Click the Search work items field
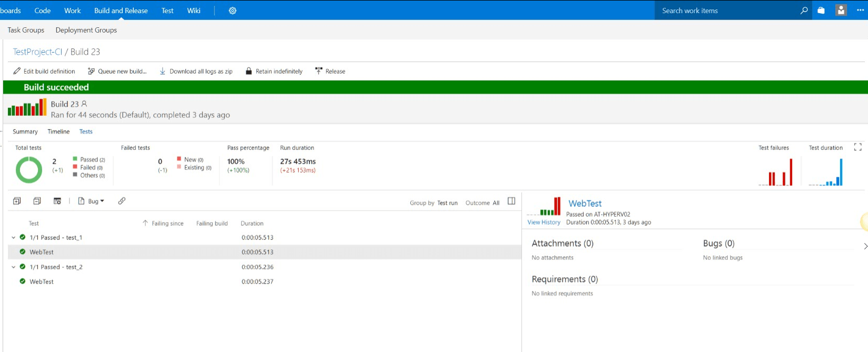Viewport: 868px width, 352px height. click(x=727, y=11)
